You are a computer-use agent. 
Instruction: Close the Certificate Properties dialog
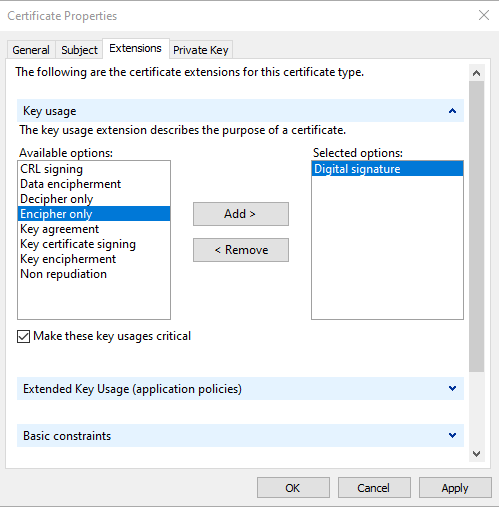coord(484,15)
